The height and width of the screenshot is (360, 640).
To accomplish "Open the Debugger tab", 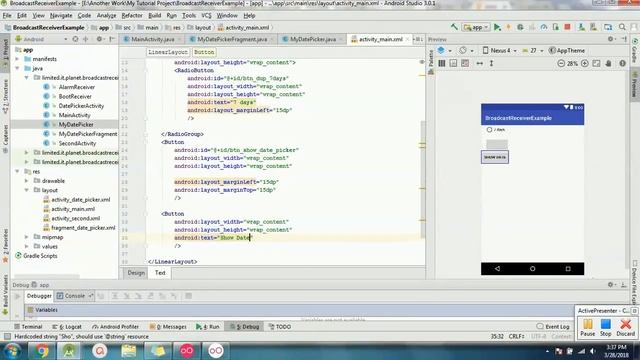I will pos(39,296).
